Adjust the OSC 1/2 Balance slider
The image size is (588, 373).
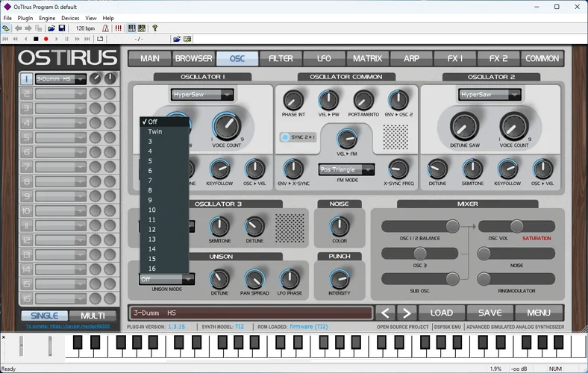452,226
